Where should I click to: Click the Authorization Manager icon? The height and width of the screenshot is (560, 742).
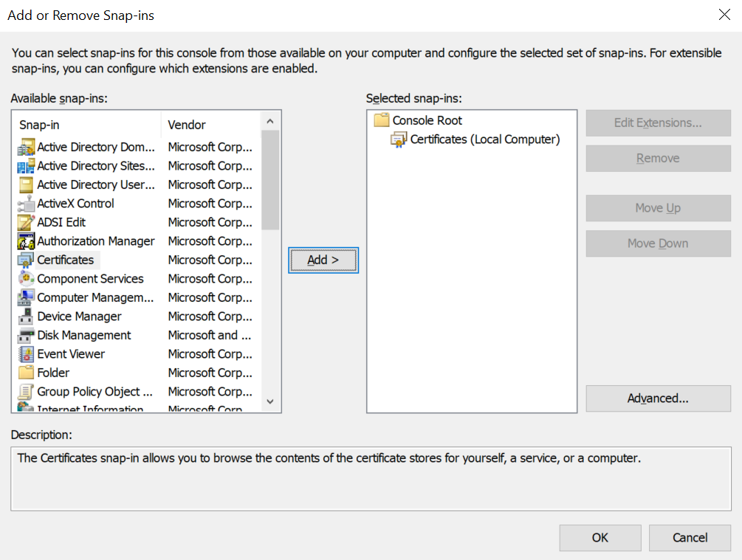tap(26, 241)
